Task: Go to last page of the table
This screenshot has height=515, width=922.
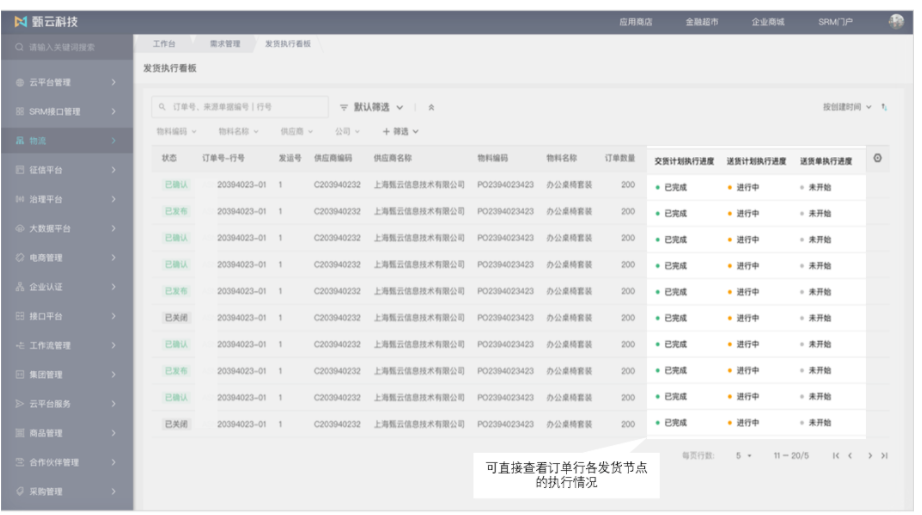Action: click(884, 456)
